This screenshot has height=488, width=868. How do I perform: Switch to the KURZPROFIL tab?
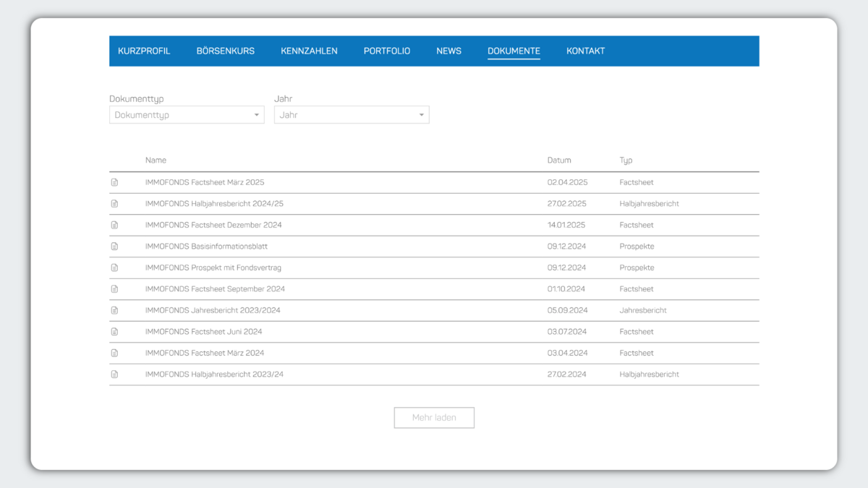[x=144, y=51]
